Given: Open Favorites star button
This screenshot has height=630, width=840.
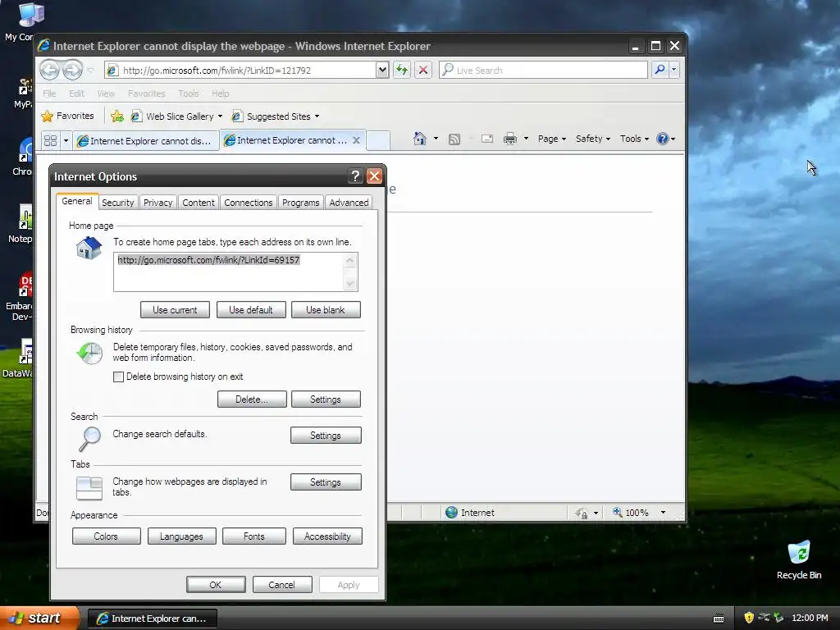Looking at the screenshot, I should click(67, 116).
